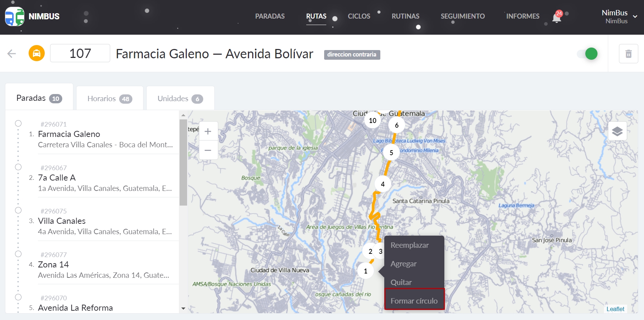
Task: Click stop ID #296067
Action: 54,168
